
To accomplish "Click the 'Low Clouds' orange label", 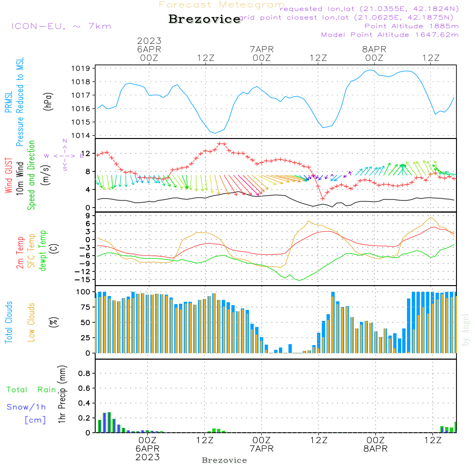I will (31, 322).
